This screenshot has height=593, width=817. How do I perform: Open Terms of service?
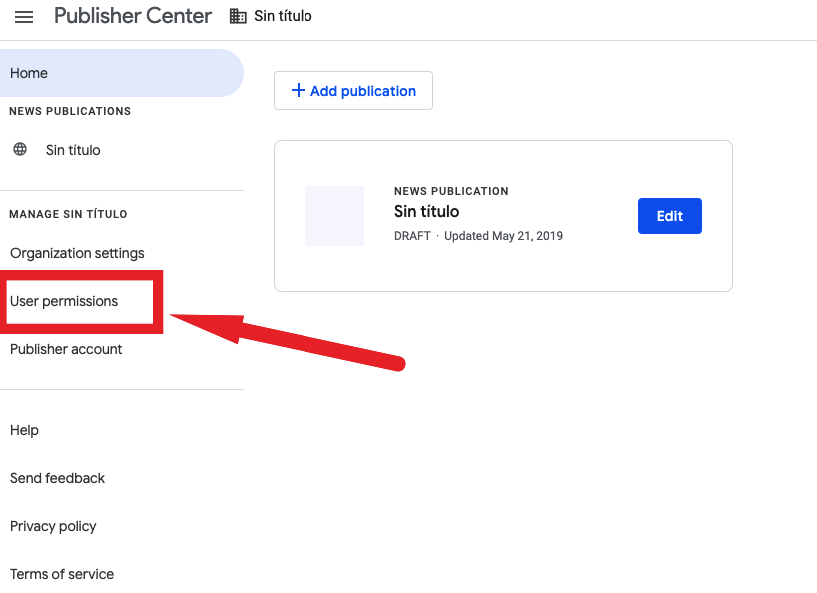pos(62,574)
